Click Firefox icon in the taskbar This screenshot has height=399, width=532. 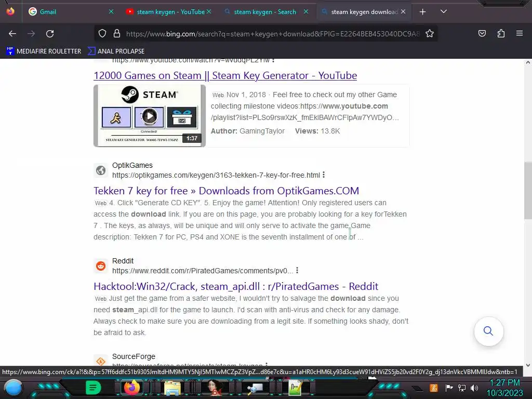[x=132, y=388]
